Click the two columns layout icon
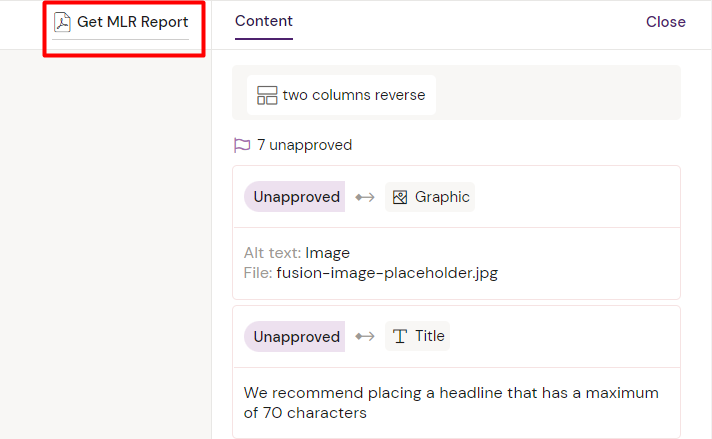The width and height of the screenshot is (712, 439). click(267, 96)
